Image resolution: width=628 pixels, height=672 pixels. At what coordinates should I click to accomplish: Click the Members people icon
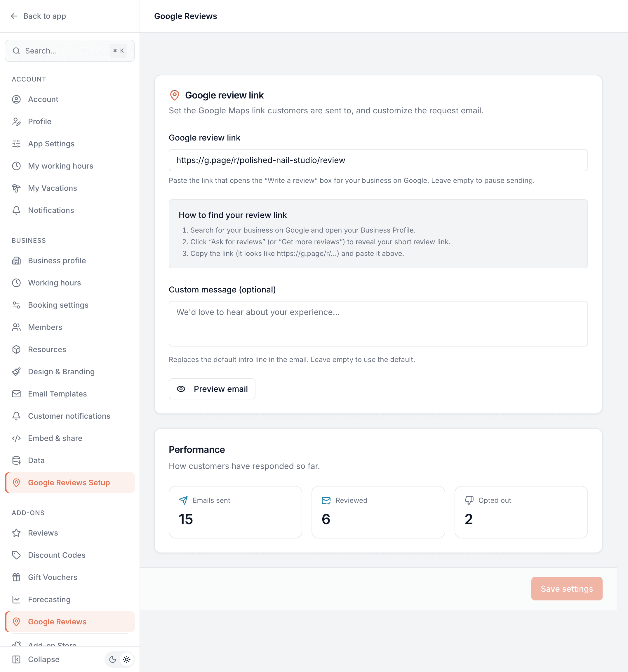pyautogui.click(x=16, y=327)
